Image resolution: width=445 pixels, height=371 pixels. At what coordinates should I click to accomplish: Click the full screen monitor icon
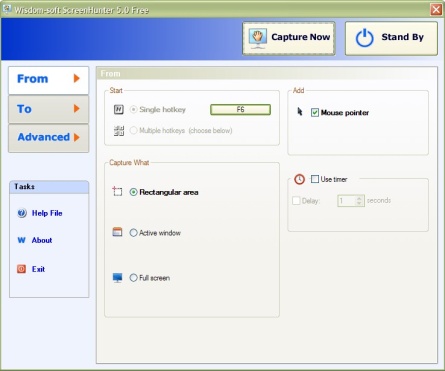point(117,277)
